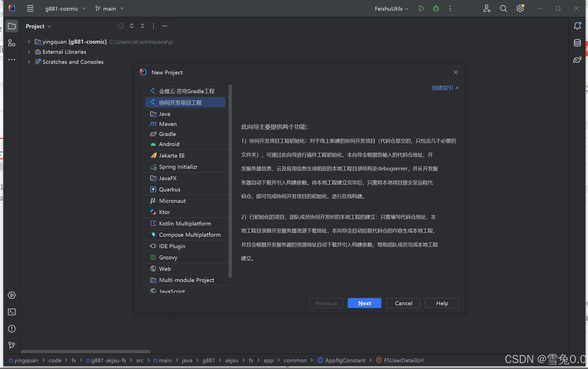Select 金蝶云·苍穹Gradle工程 generator
The width and height of the screenshot is (588, 369).
pos(185,91)
